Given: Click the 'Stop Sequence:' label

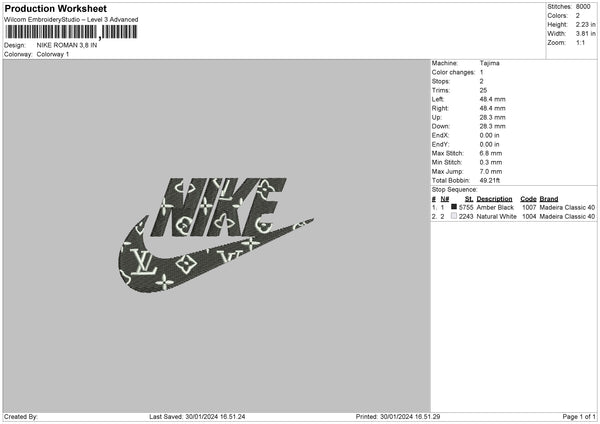Looking at the screenshot, I should pos(455,189).
